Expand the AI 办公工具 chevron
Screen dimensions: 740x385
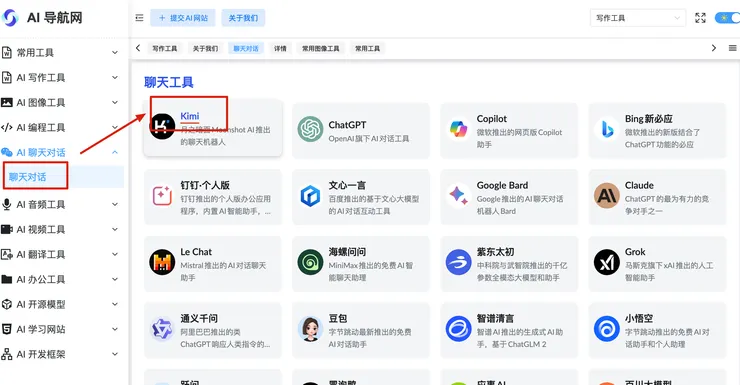click(x=115, y=279)
